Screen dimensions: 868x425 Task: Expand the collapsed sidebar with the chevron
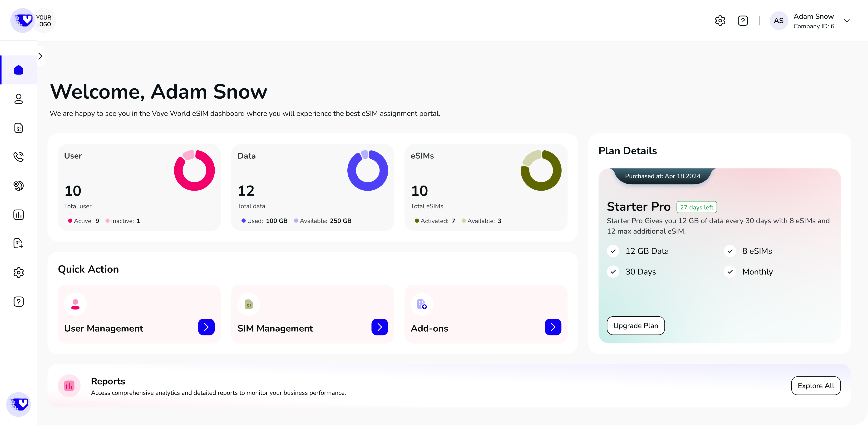pos(40,56)
